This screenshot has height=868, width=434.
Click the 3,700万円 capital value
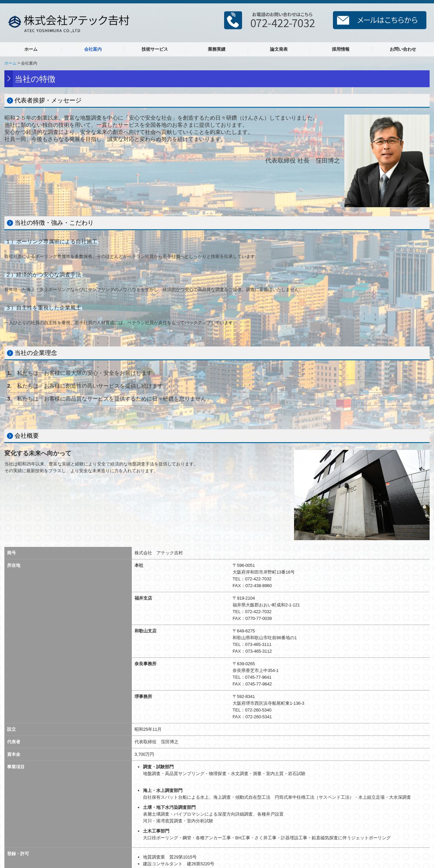[144, 754]
